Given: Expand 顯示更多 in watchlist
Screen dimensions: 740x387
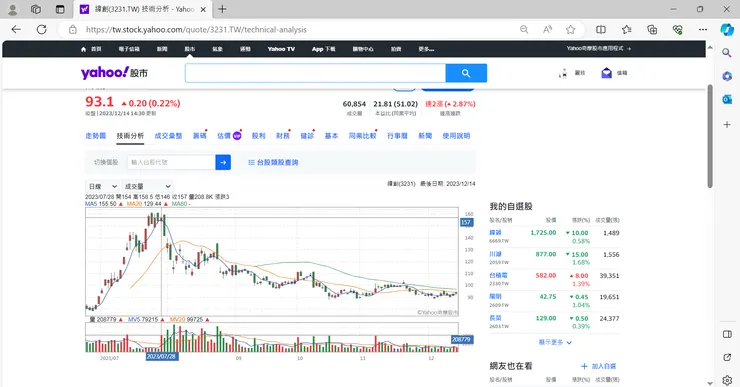Looking at the screenshot, I should (x=555, y=342).
